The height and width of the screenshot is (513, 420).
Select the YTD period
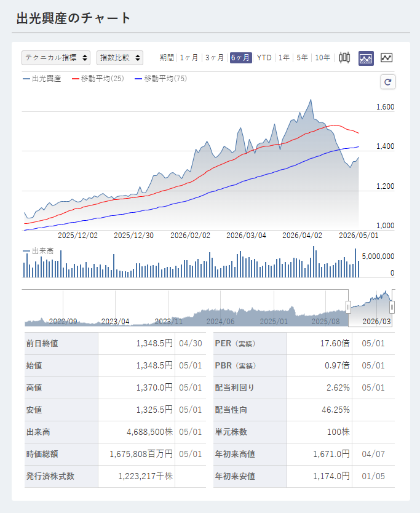pyautogui.click(x=264, y=58)
